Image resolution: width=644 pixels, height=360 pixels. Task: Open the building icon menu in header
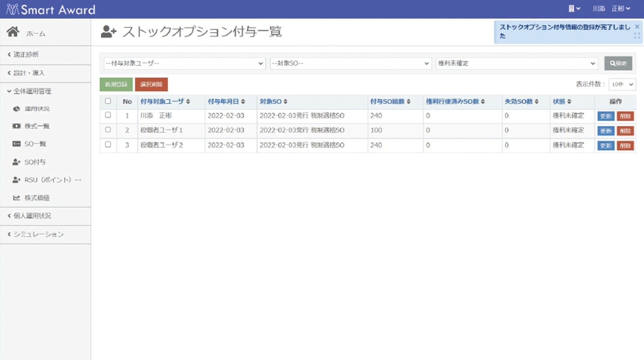[x=574, y=9]
